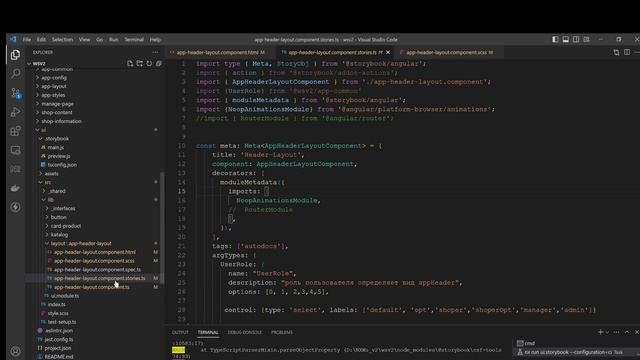
Task: Open the Explorer view in activity bar
Action: (16, 55)
